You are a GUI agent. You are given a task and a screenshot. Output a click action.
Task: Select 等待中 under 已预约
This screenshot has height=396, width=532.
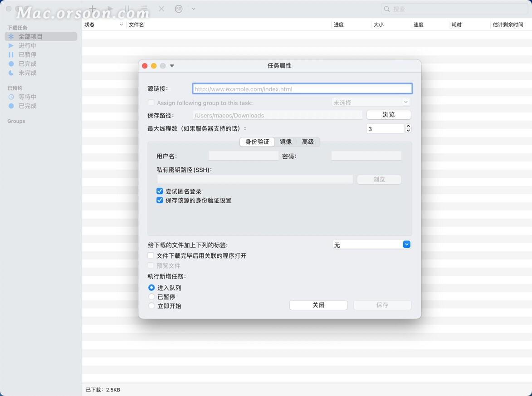[28, 97]
